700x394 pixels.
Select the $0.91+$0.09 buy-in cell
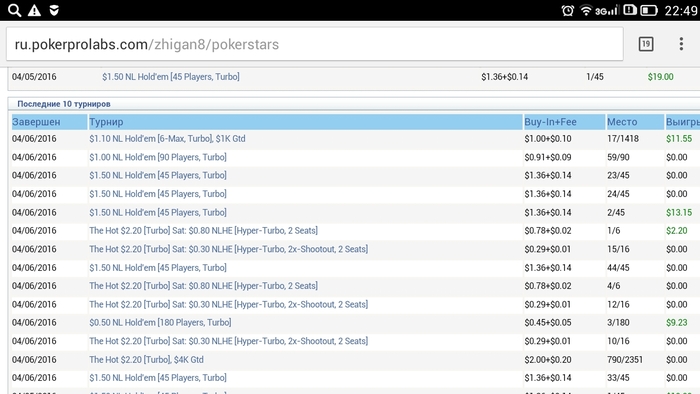[548, 157]
